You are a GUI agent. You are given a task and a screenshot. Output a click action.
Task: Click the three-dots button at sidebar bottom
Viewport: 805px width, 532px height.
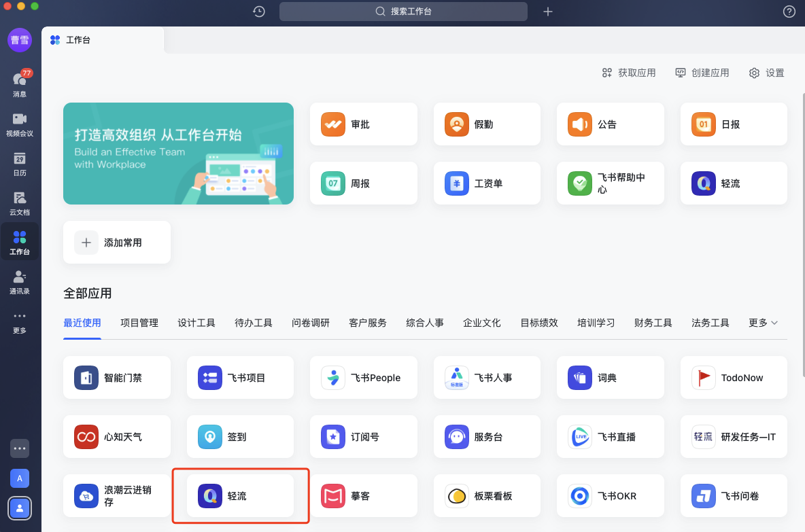[20, 448]
